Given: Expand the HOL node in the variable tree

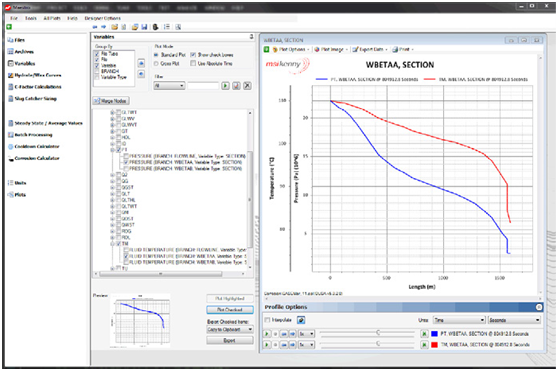Looking at the screenshot, I should pyautogui.click(x=112, y=137).
